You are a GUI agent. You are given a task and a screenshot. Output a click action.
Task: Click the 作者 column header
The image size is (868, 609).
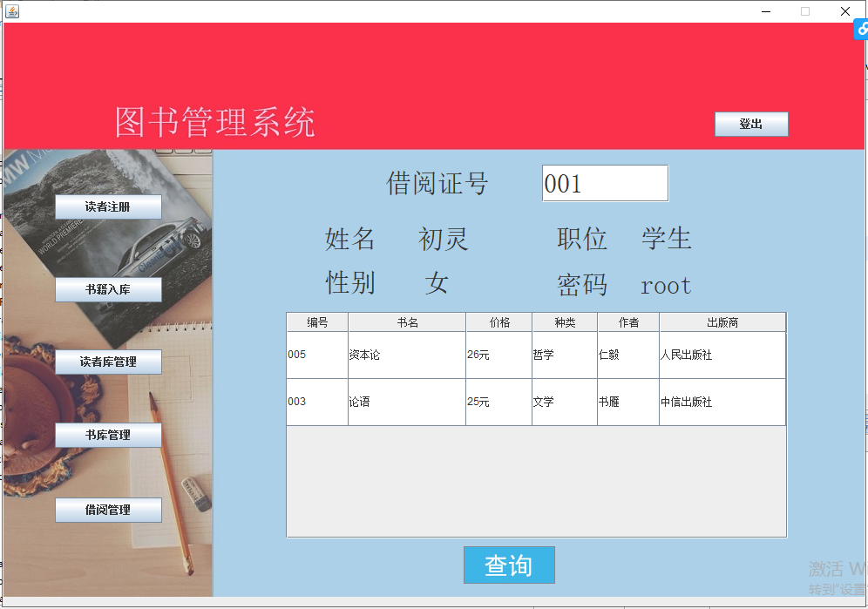coord(628,322)
